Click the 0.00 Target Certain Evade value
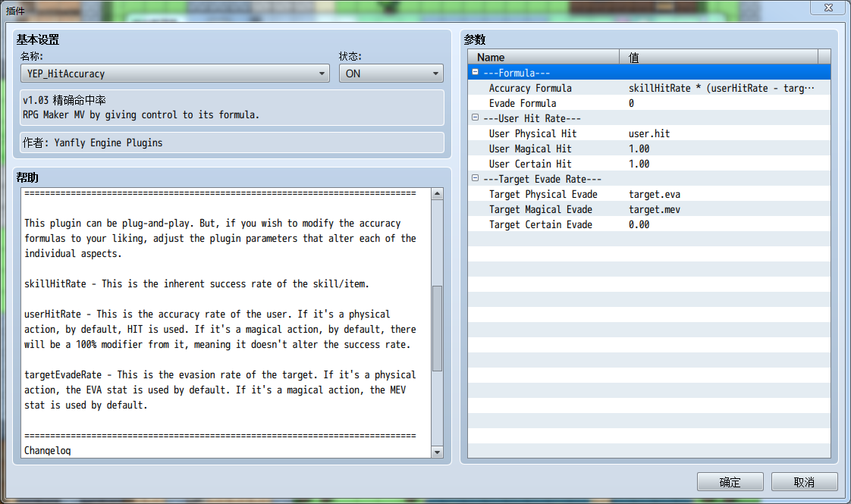 click(x=639, y=224)
